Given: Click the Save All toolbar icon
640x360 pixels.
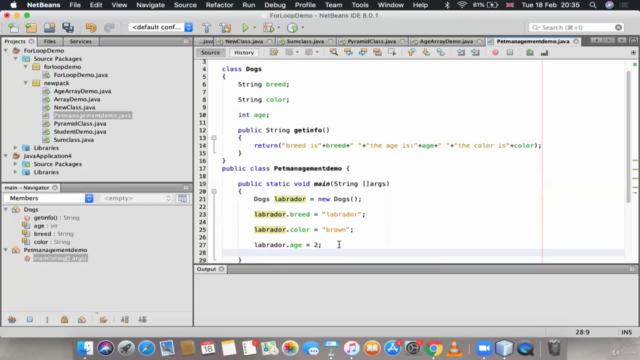Looking at the screenshot, I should coord(68,27).
